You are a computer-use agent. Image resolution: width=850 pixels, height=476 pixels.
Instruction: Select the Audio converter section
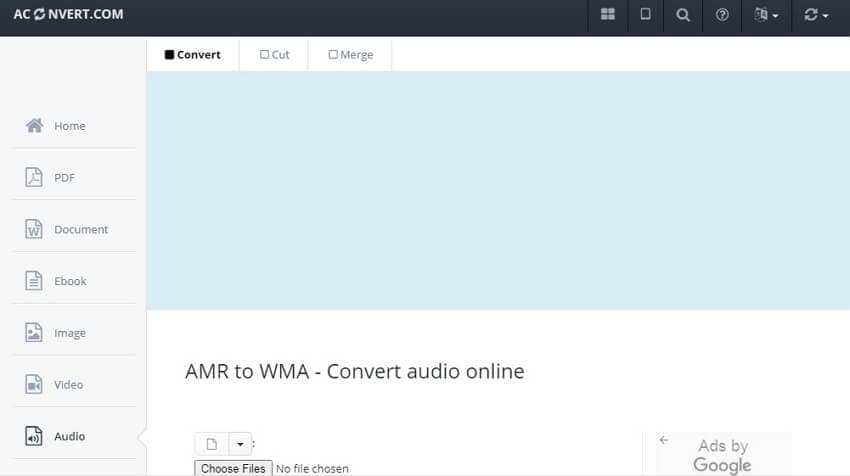coord(69,437)
